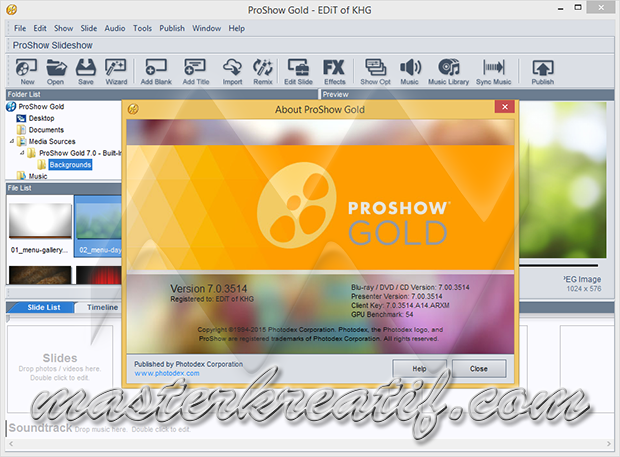This screenshot has width=620, height=457.
Task: Open the Music Library
Action: (448, 72)
